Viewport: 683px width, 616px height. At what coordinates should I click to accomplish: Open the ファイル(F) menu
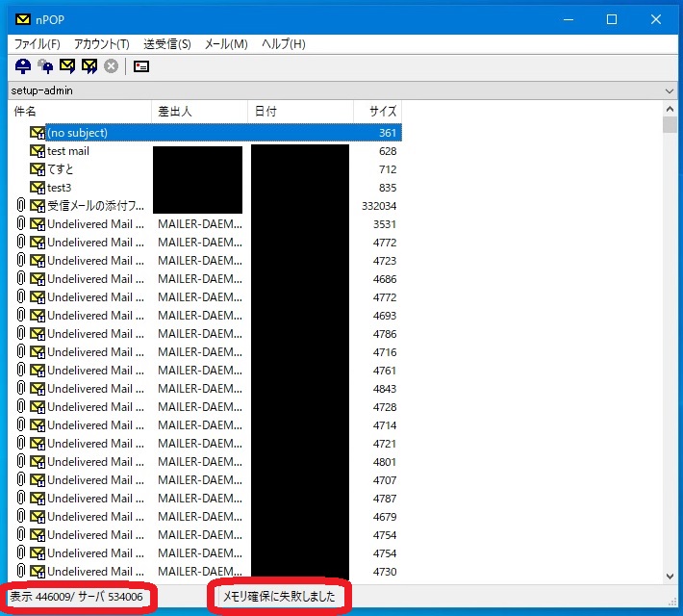(x=37, y=44)
